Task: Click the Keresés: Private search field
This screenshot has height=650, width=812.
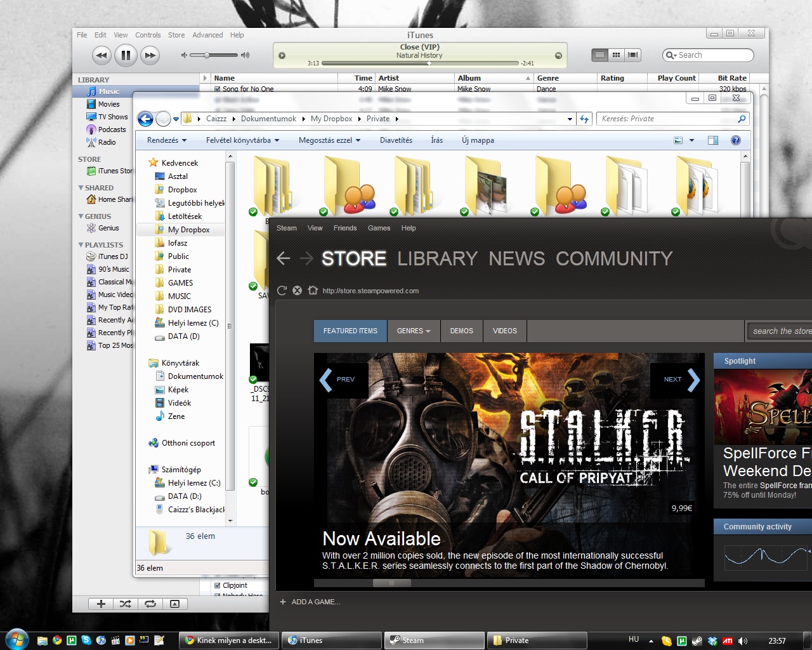Action: point(672,119)
